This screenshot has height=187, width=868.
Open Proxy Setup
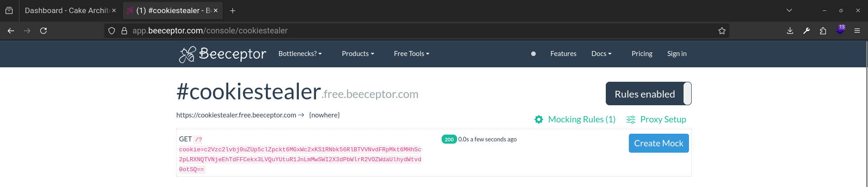[663, 120]
